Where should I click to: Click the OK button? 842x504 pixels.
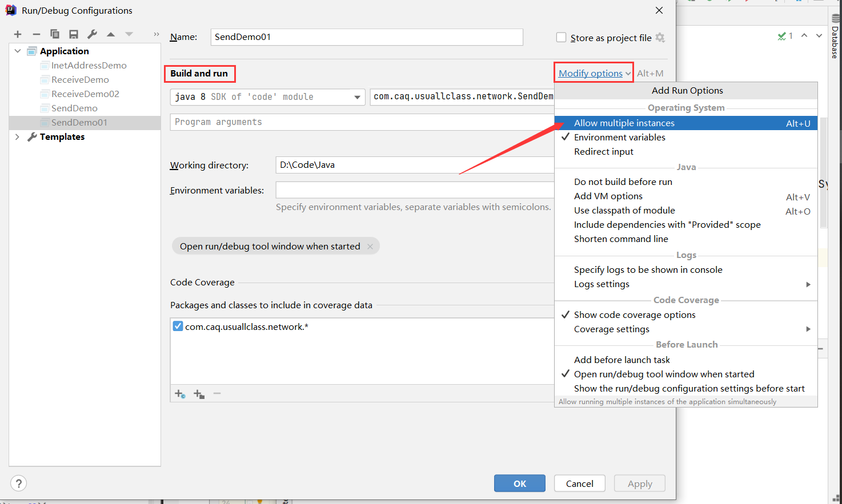click(519, 483)
